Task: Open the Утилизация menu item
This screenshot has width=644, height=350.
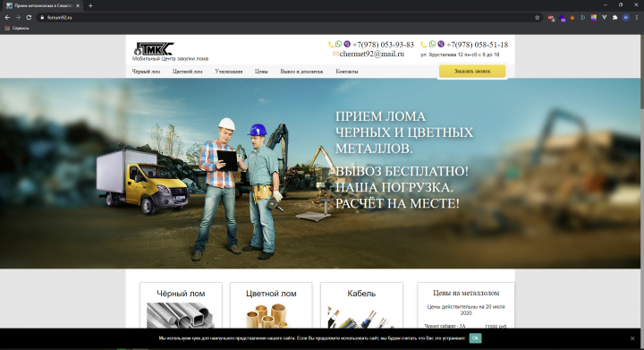Action: coord(229,72)
